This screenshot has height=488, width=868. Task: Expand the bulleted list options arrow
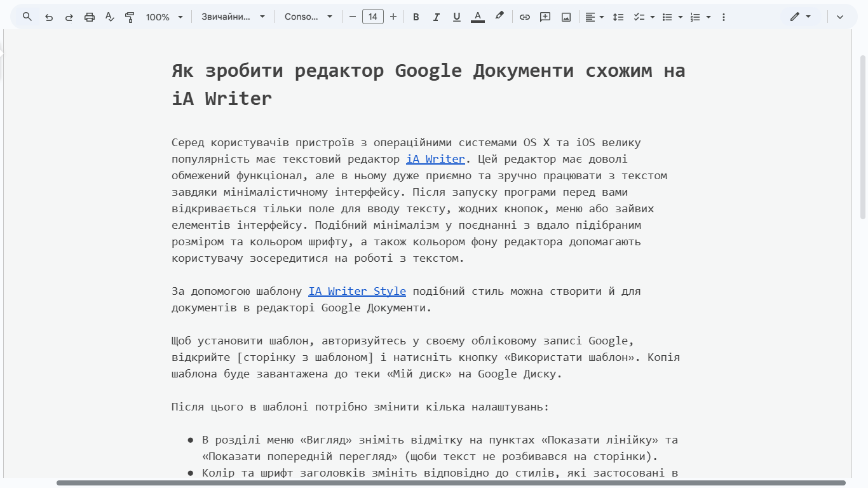[681, 17]
